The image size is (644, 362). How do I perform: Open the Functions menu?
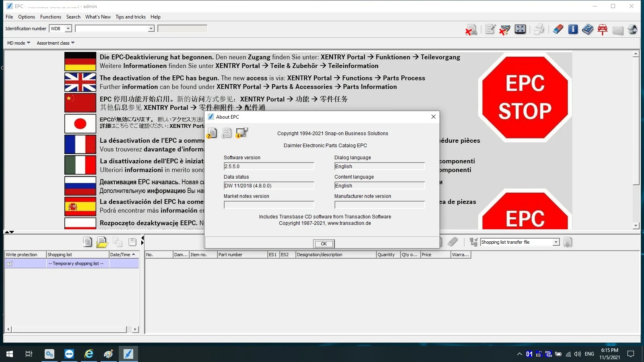coord(51,17)
